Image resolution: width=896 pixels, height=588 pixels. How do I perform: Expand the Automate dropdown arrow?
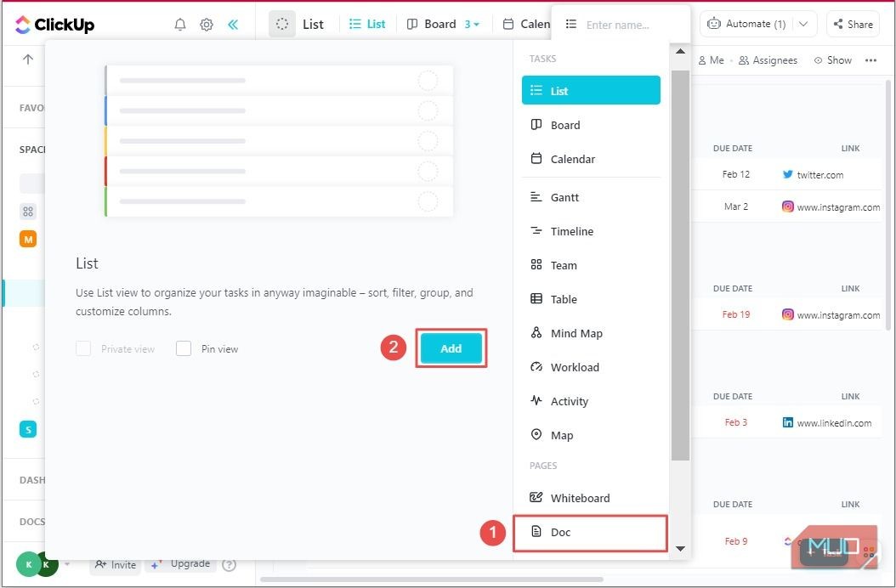pos(803,24)
